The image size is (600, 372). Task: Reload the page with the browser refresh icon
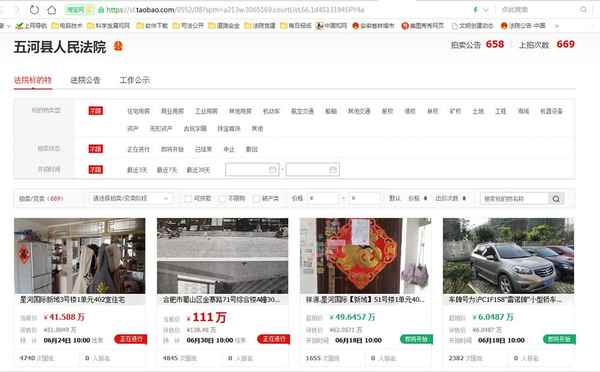coord(34,10)
